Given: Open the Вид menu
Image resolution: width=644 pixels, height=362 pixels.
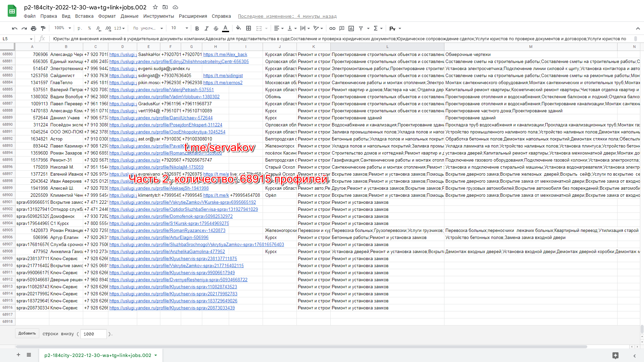Looking at the screenshot, I should coord(66,16).
